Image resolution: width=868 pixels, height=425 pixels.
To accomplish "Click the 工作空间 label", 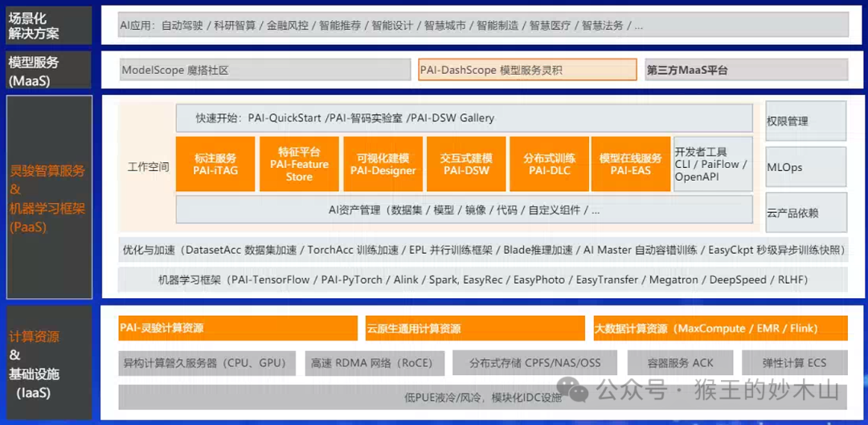I will 149,166.
